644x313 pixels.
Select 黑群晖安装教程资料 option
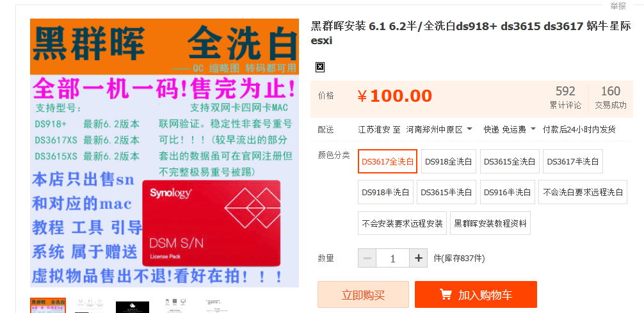tap(490, 223)
